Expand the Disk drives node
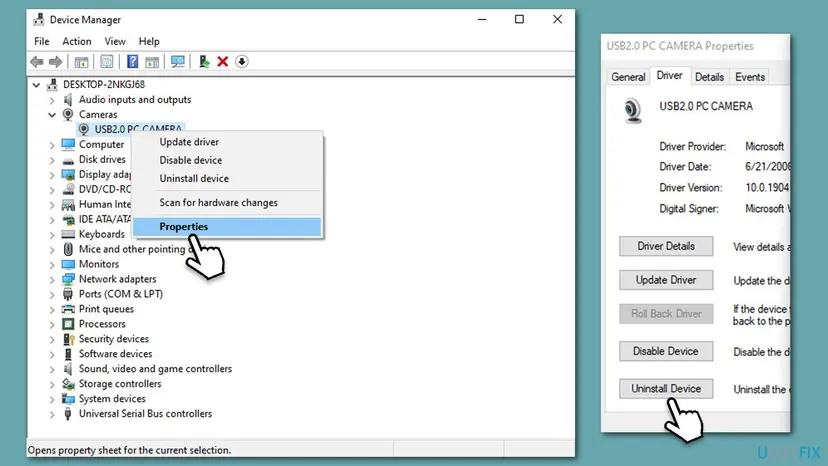The image size is (828, 466). [x=52, y=160]
